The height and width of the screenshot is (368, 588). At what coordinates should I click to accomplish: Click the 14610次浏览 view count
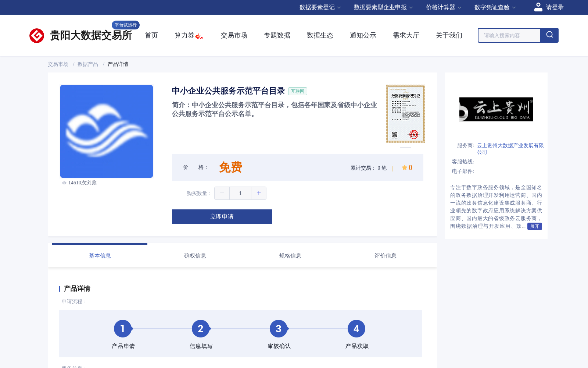(82, 183)
